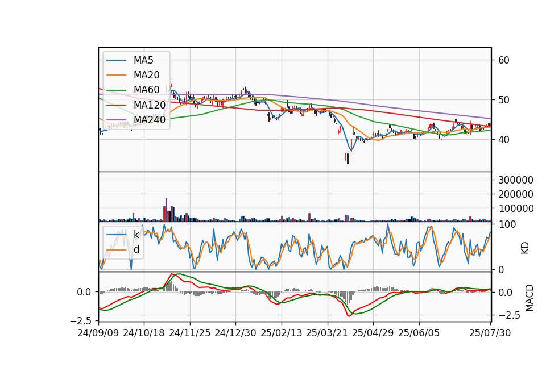This screenshot has height=392, width=546.
Task: Click the 24/10/18 date label
Action: point(144,333)
